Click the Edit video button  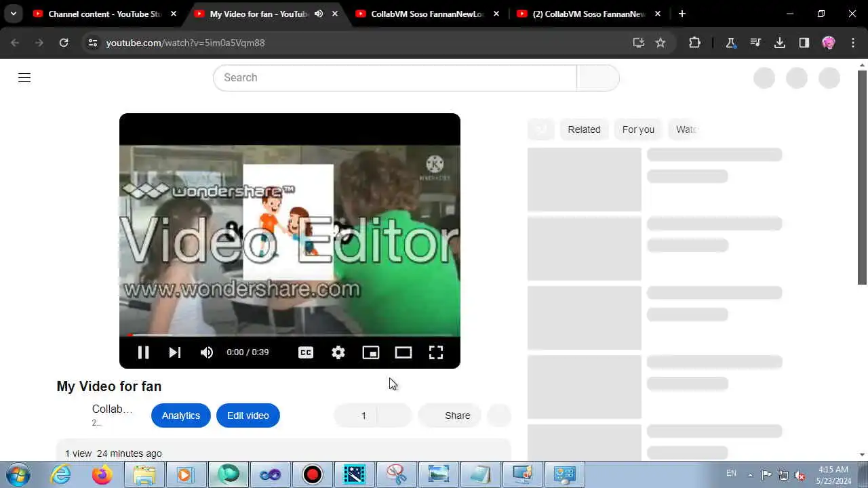click(248, 415)
